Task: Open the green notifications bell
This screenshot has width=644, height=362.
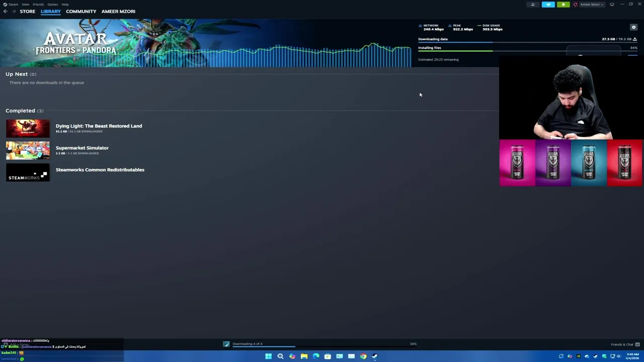Action: point(563,5)
